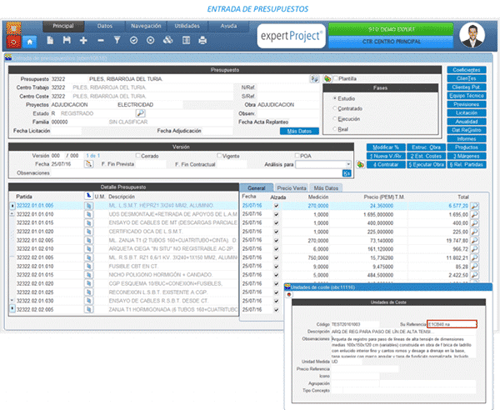This screenshot has width=500, height=410.
Task: Click document icon for partida 32322.01.02.010
Action: pyautogui.click(x=89, y=249)
